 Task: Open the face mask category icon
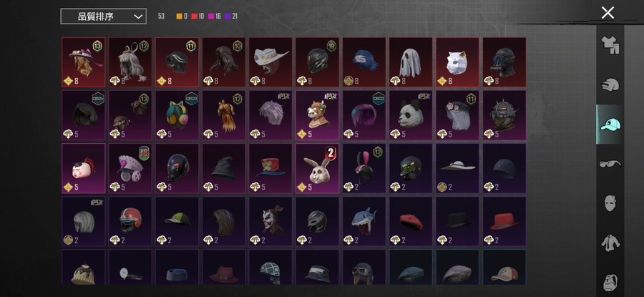(610, 203)
